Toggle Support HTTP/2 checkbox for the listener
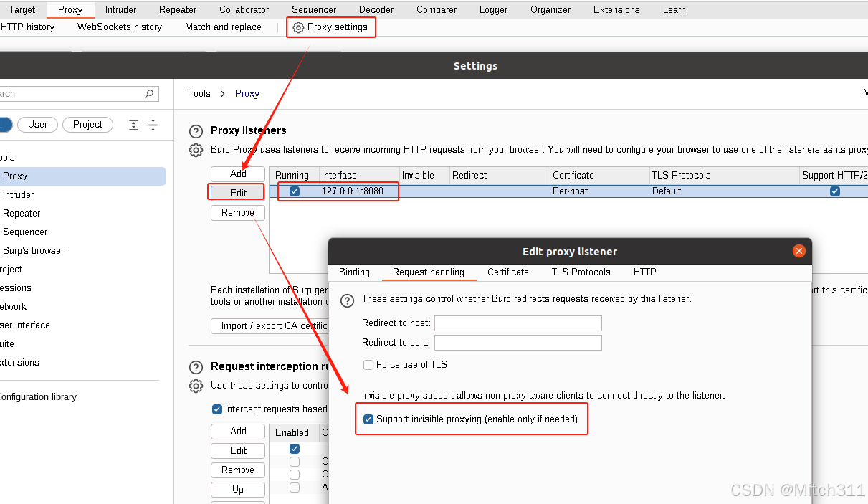Viewport: 868px width, 504px height. tap(834, 191)
